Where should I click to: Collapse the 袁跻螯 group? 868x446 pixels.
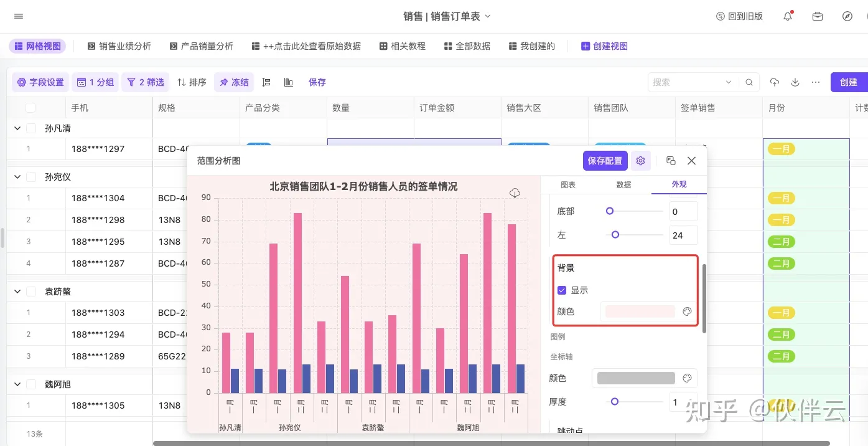click(x=17, y=292)
